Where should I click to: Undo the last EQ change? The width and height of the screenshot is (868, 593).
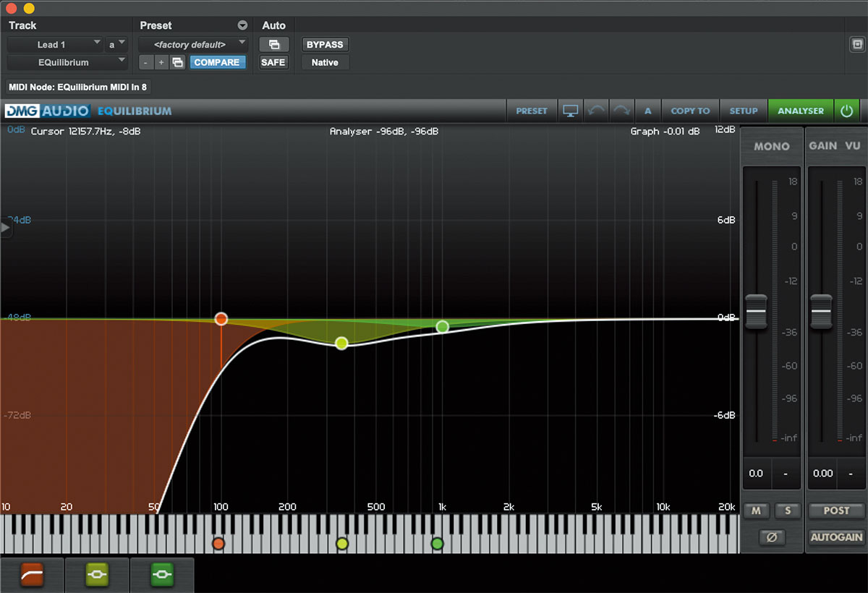tap(597, 111)
